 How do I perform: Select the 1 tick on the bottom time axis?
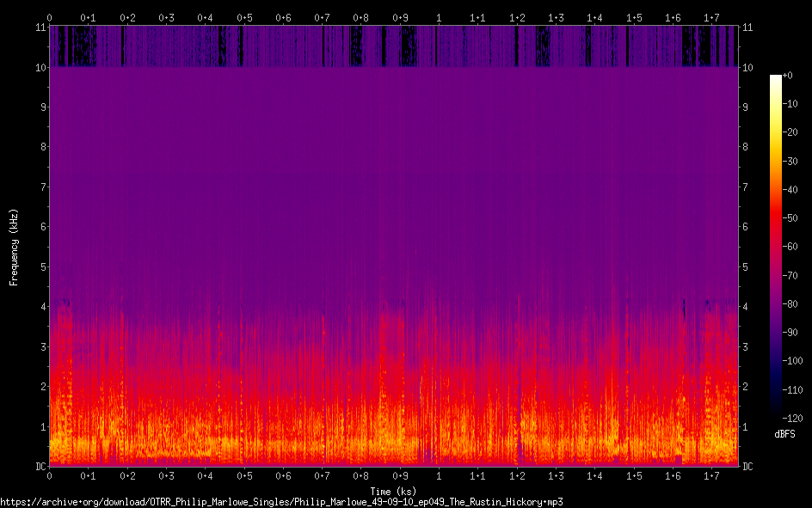(x=440, y=476)
